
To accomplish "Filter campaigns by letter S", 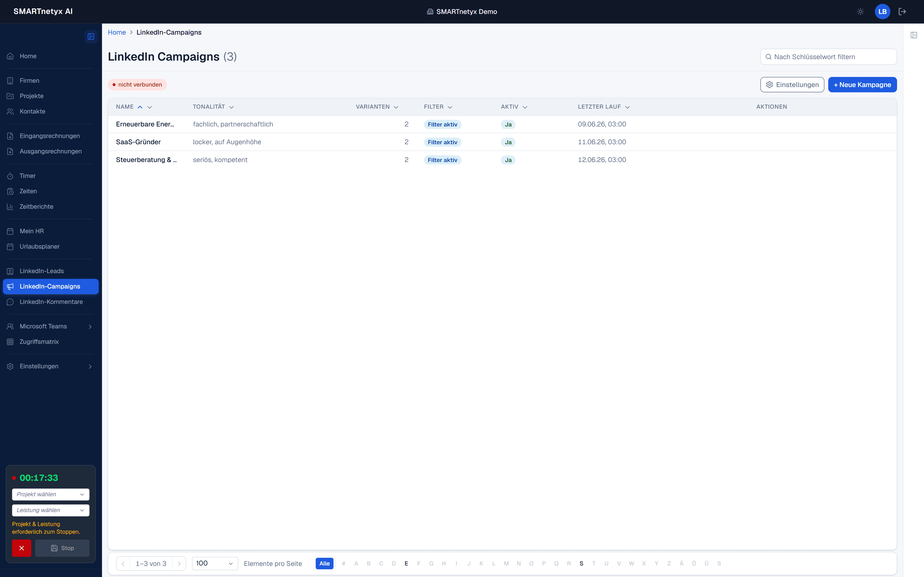I will (581, 563).
